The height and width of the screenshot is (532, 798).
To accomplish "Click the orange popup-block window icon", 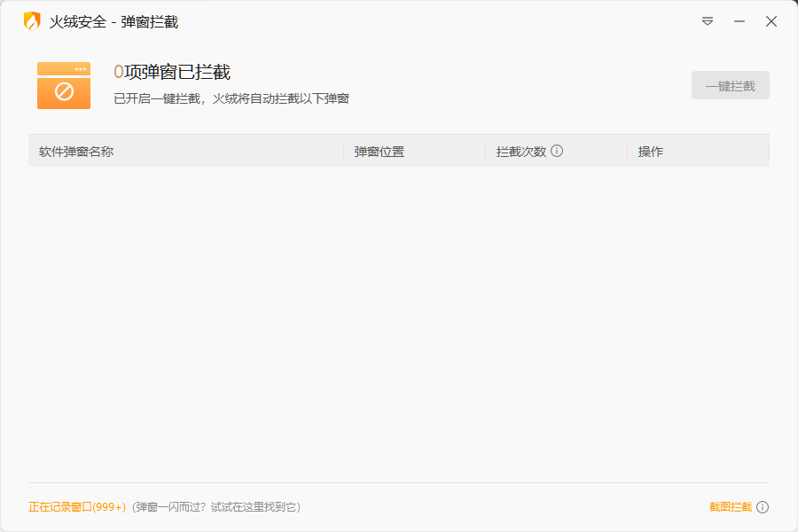I will click(64, 86).
